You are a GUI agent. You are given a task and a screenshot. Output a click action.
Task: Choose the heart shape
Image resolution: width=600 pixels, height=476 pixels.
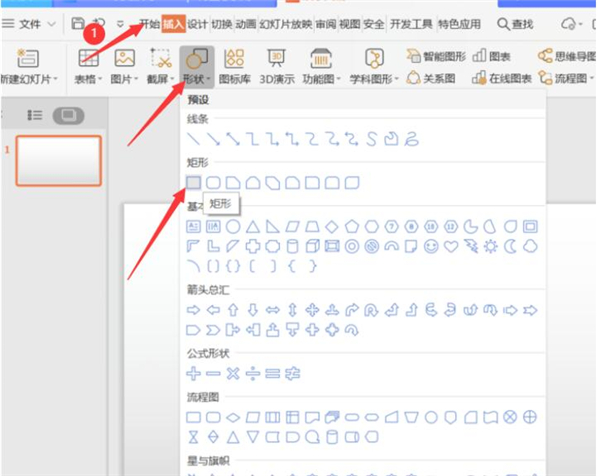(x=451, y=245)
